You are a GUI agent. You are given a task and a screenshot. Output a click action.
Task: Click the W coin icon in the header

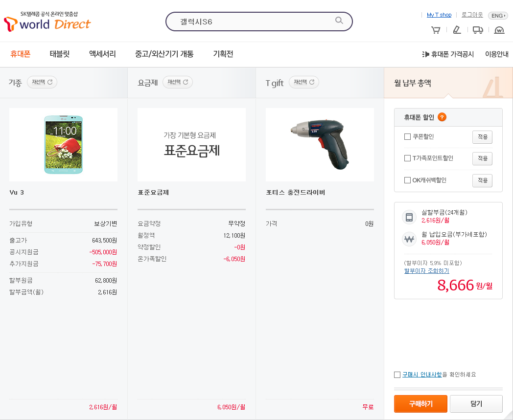pyautogui.click(x=499, y=30)
